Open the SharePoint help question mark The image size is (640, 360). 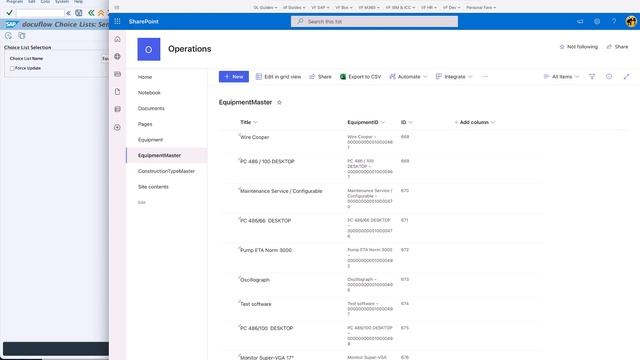[614, 21]
